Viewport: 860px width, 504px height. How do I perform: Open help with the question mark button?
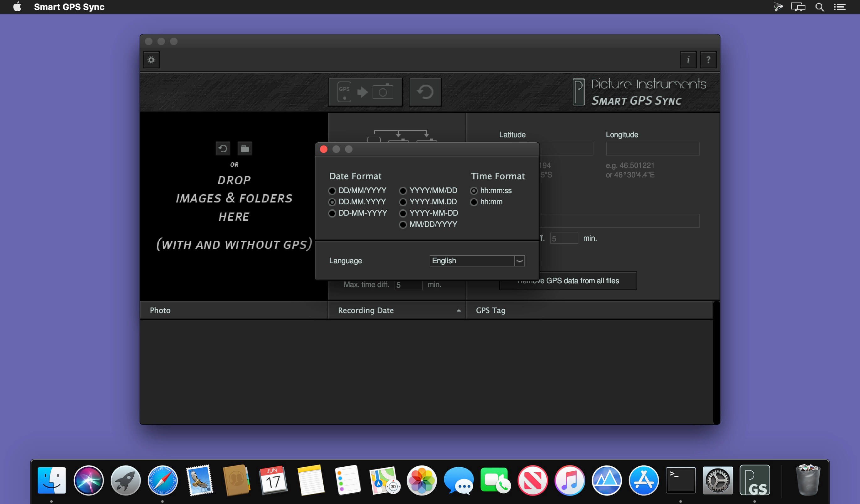click(708, 60)
